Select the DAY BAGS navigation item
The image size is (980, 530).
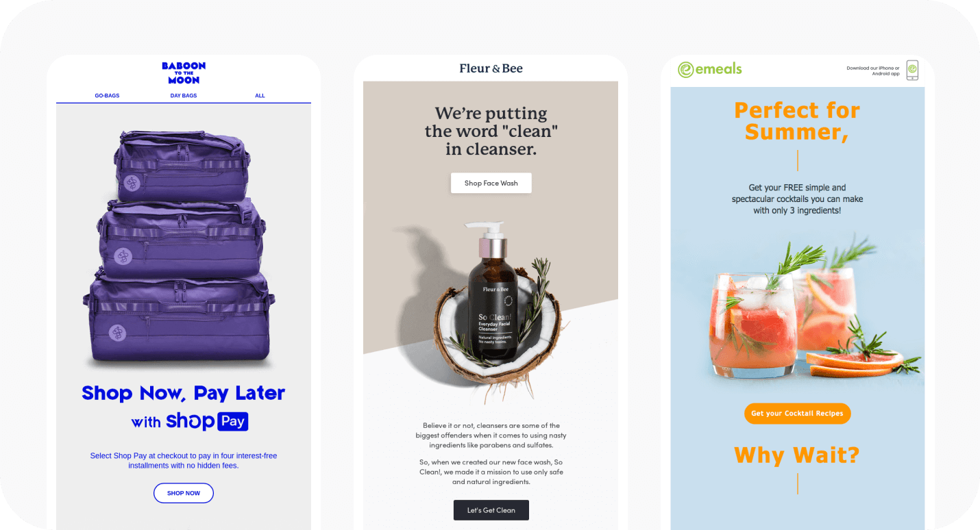184,96
